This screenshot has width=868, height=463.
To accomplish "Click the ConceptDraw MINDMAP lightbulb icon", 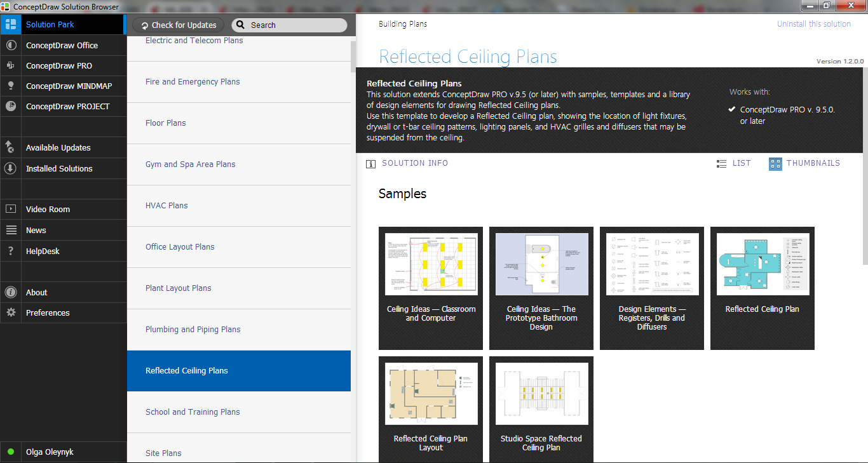I will point(10,86).
